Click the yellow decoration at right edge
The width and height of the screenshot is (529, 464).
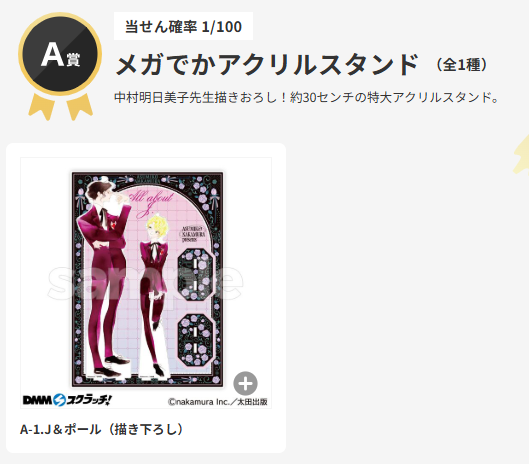(521, 156)
